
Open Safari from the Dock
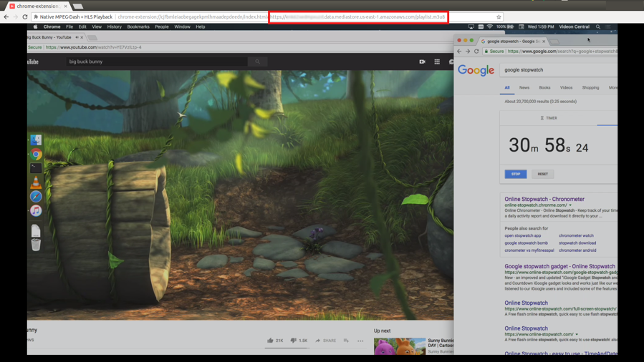pos(36,196)
